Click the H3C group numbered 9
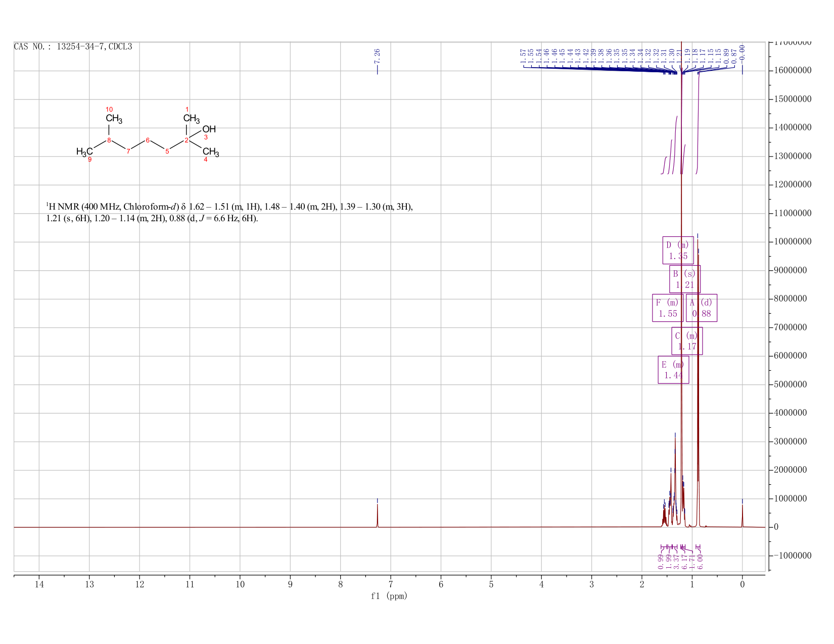The height and width of the screenshot is (644, 834). click(84, 152)
